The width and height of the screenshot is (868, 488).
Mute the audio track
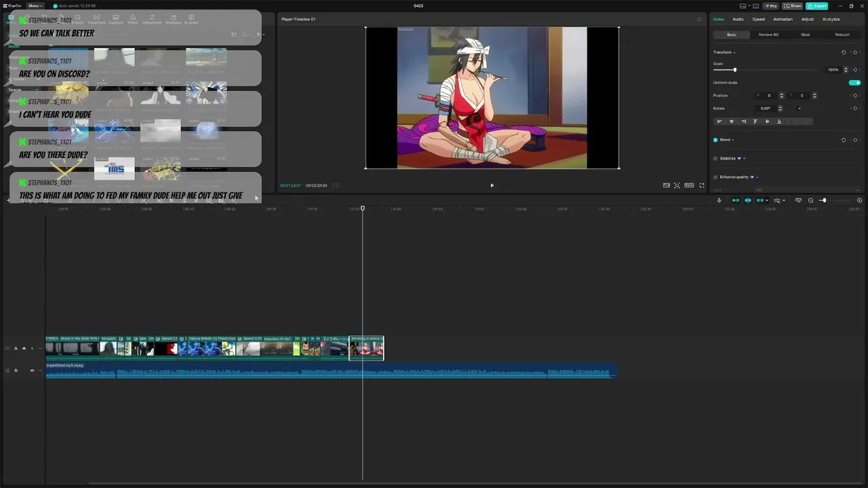click(32, 370)
